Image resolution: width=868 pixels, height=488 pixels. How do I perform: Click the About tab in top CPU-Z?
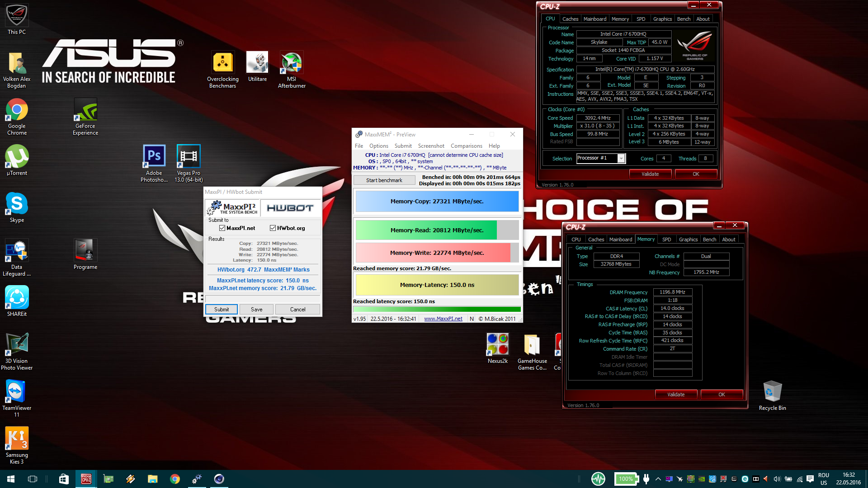coord(703,19)
